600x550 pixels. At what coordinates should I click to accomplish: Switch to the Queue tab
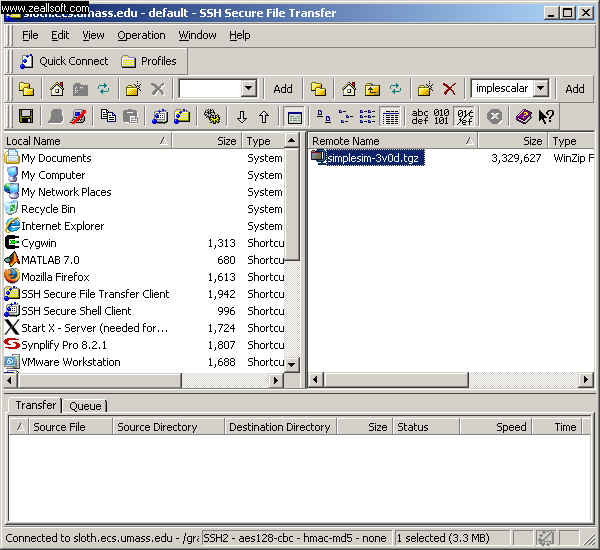click(85, 405)
